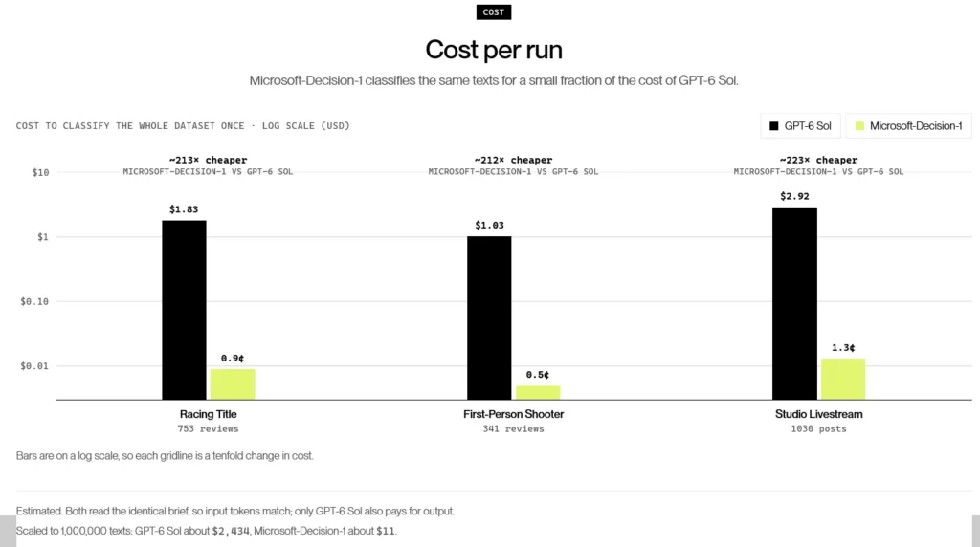
Task: Toggle the Microsoft-Decision-1 legend entry
Action: [909, 126]
